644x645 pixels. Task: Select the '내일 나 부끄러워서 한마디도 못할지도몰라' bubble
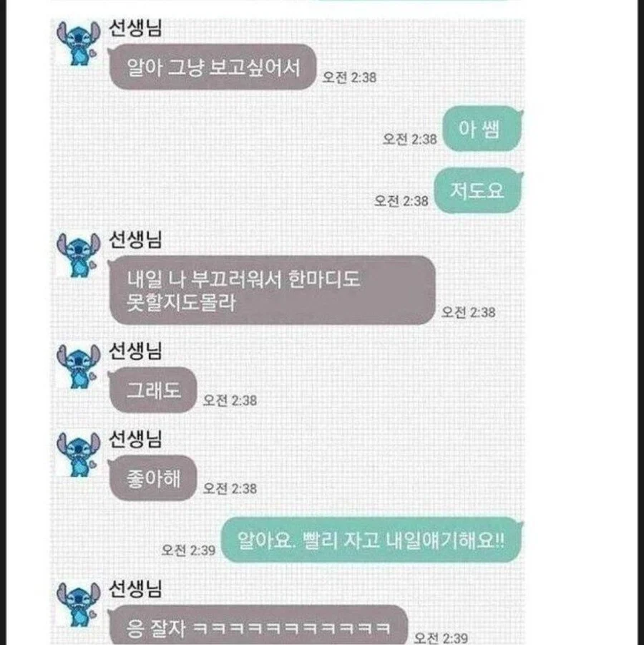271,290
